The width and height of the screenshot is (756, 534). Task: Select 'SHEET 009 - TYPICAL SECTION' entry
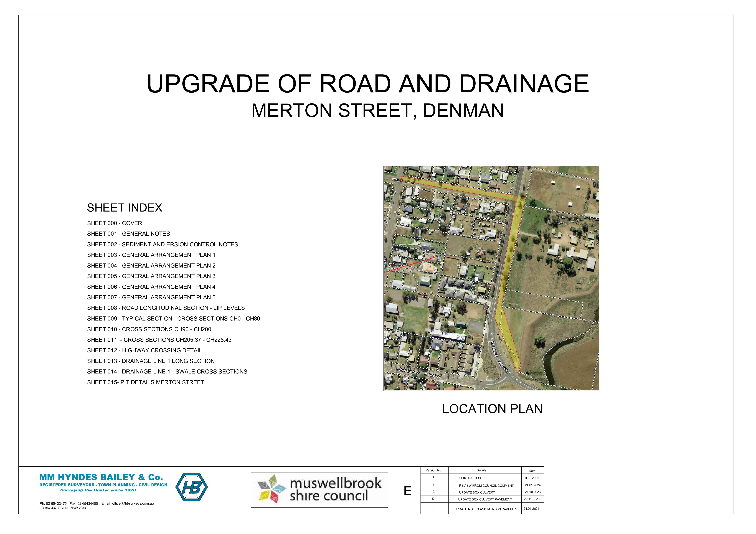coord(174,318)
